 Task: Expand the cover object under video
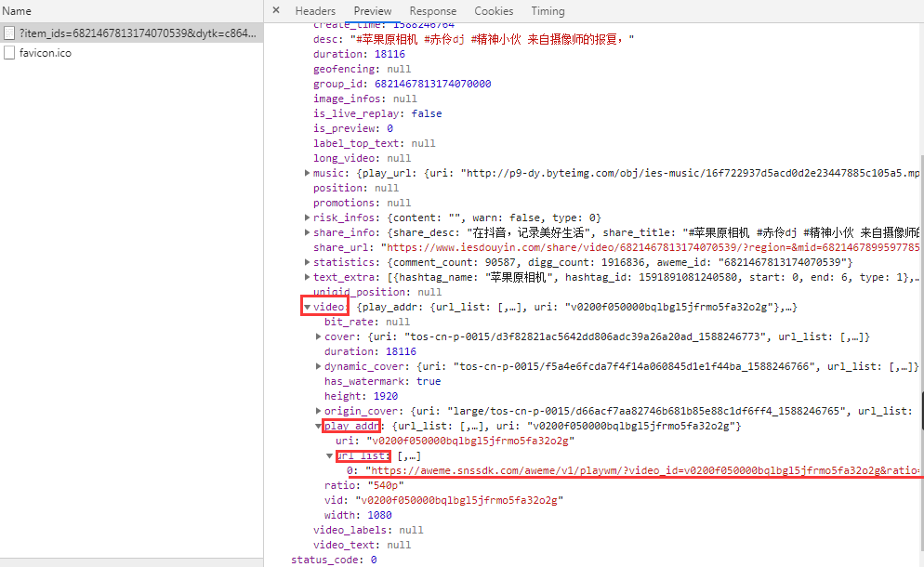pos(318,336)
